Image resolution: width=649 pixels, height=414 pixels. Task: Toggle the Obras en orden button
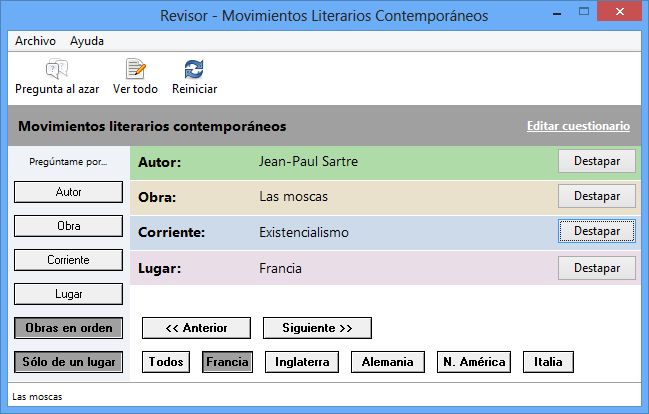point(69,328)
